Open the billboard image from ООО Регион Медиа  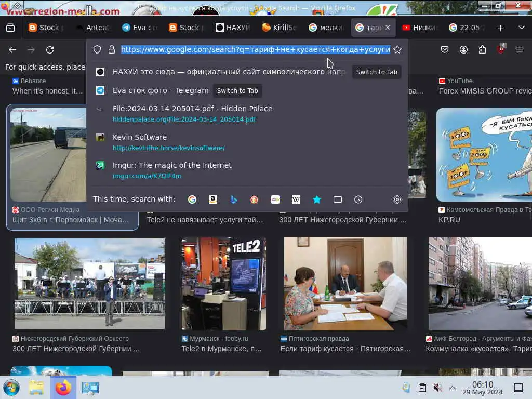[48, 155]
